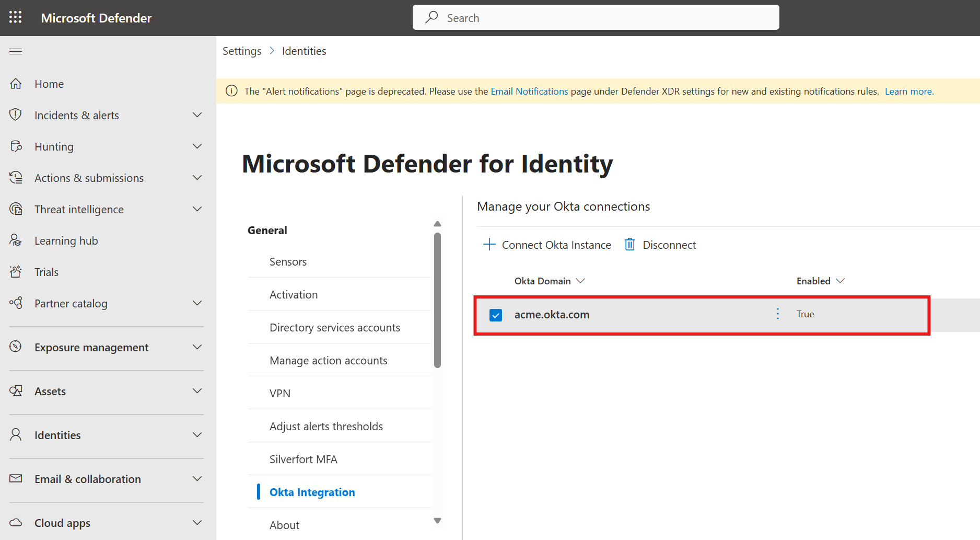Click the Learning hub icon
The image size is (980, 540).
click(16, 240)
